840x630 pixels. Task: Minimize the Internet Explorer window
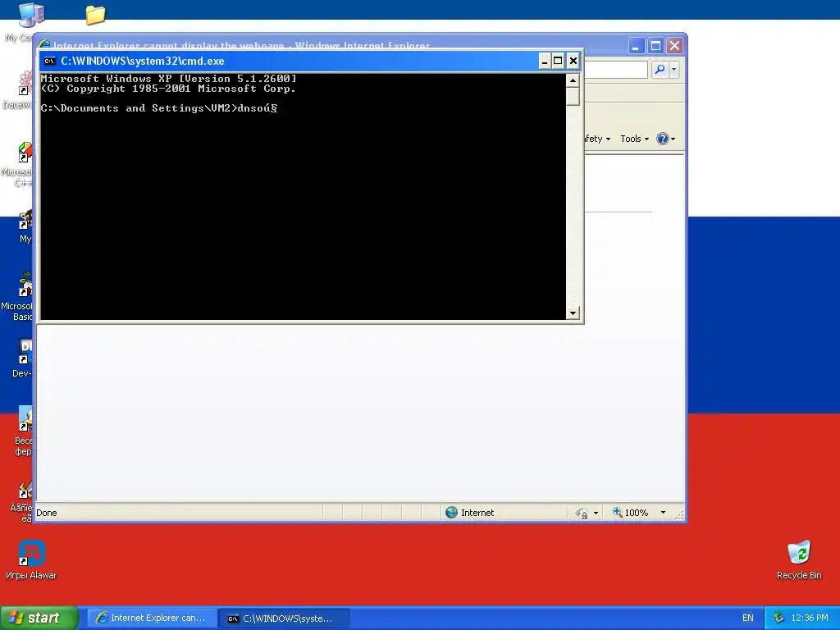click(x=636, y=46)
